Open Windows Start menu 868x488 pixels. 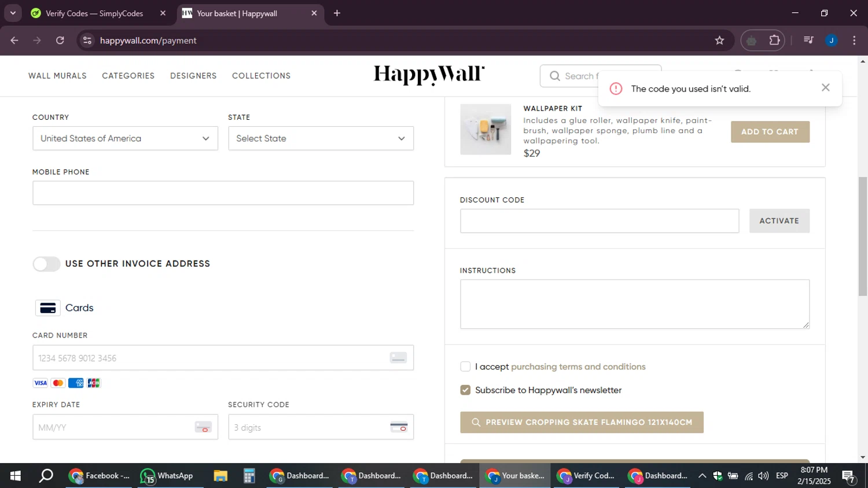click(x=16, y=476)
